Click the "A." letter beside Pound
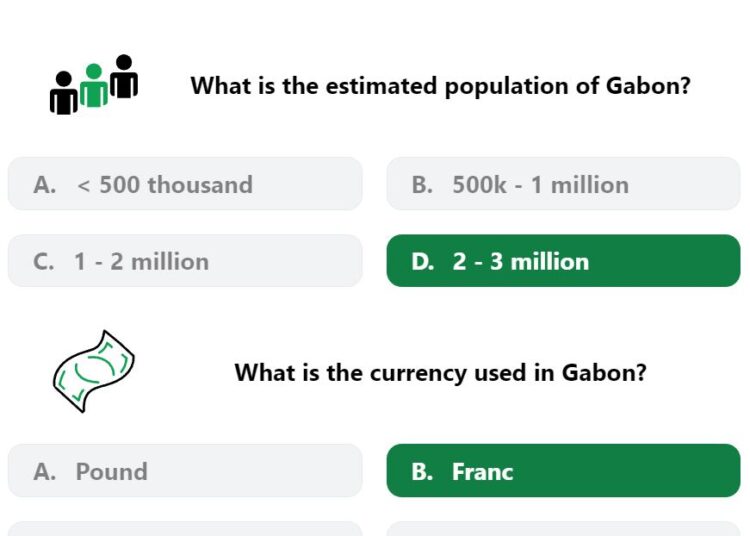 [x=44, y=472]
